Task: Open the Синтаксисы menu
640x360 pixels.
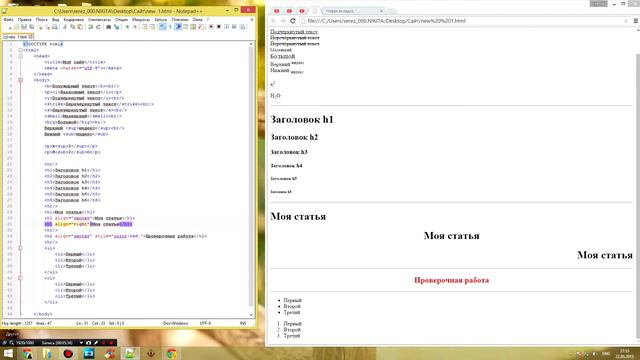Action: coord(100,20)
